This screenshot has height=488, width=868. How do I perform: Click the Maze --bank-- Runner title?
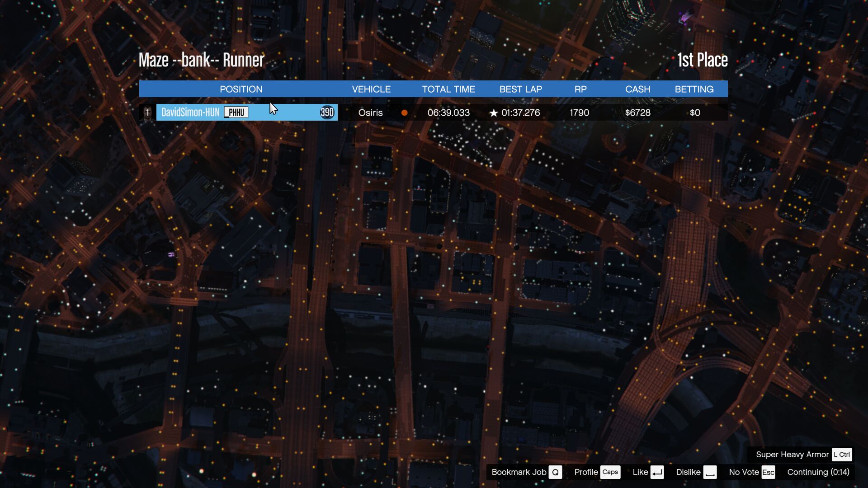[201, 60]
